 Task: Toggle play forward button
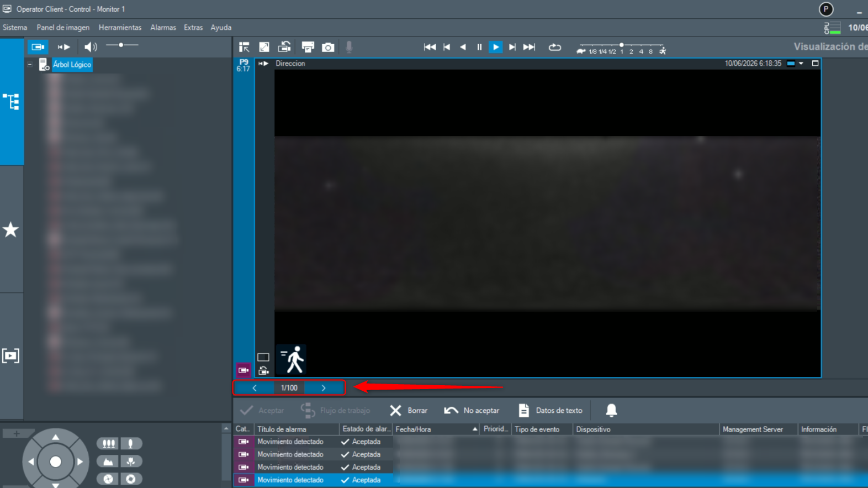click(496, 48)
